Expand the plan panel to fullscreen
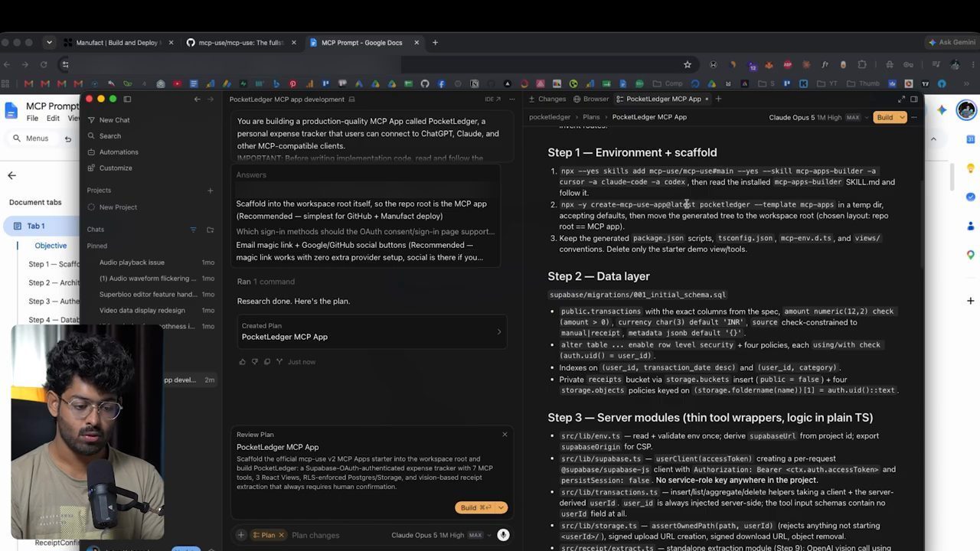 [x=901, y=99]
